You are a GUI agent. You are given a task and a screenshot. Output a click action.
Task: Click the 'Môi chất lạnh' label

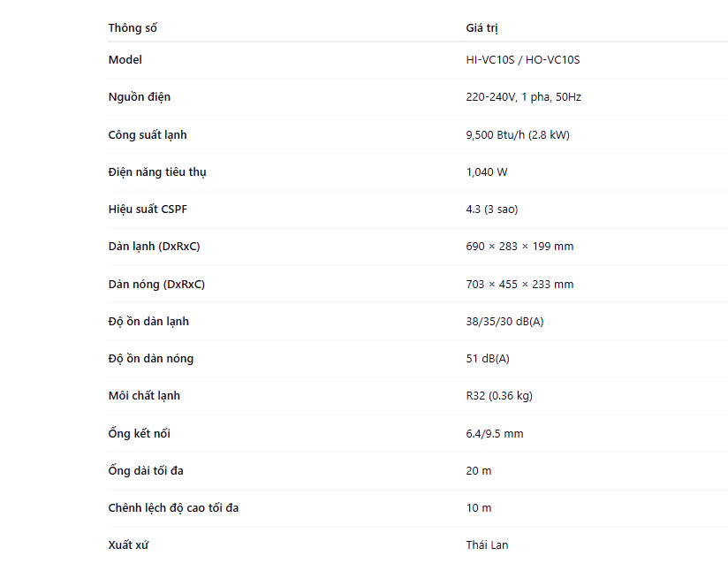click(144, 396)
